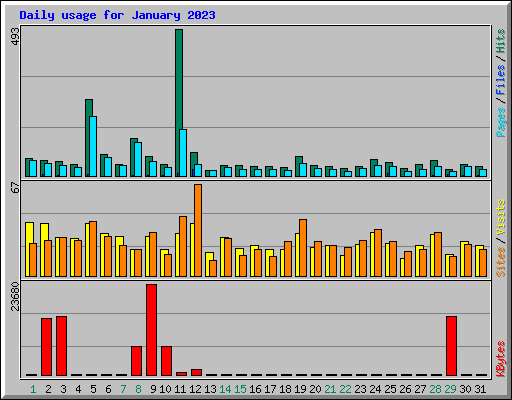The image size is (512, 400).
Task: Click the tallest red KBytes bar for day 9
Action: (151, 330)
